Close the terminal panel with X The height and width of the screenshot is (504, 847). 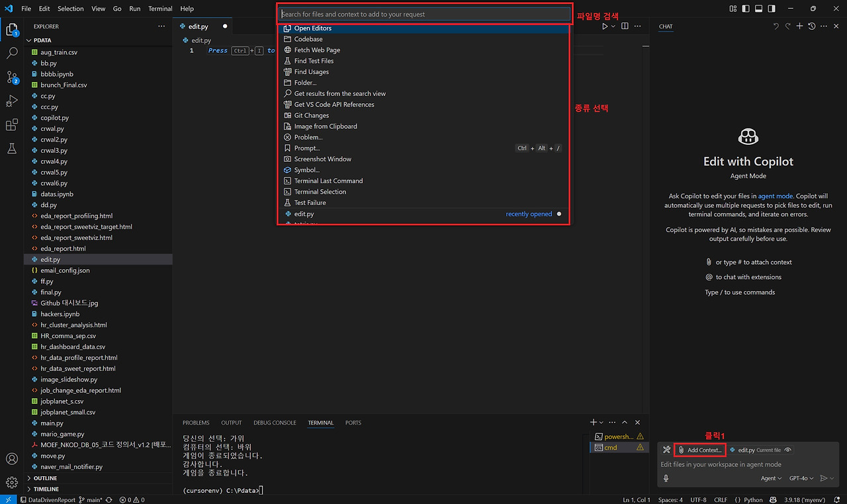click(637, 423)
